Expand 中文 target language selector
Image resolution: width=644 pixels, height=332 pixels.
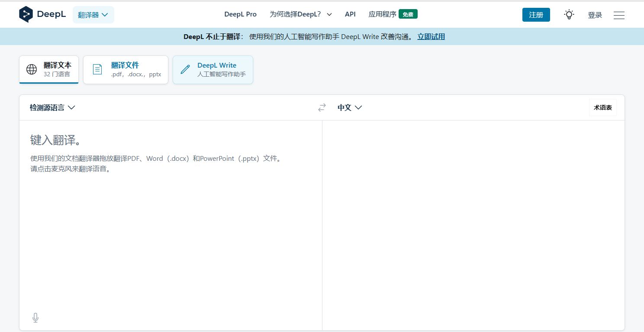coord(350,107)
